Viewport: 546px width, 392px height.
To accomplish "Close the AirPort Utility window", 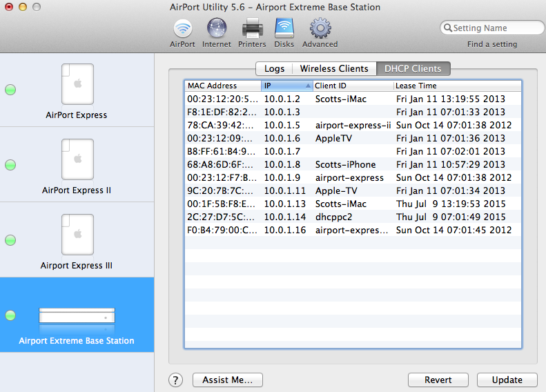I will (9, 7).
